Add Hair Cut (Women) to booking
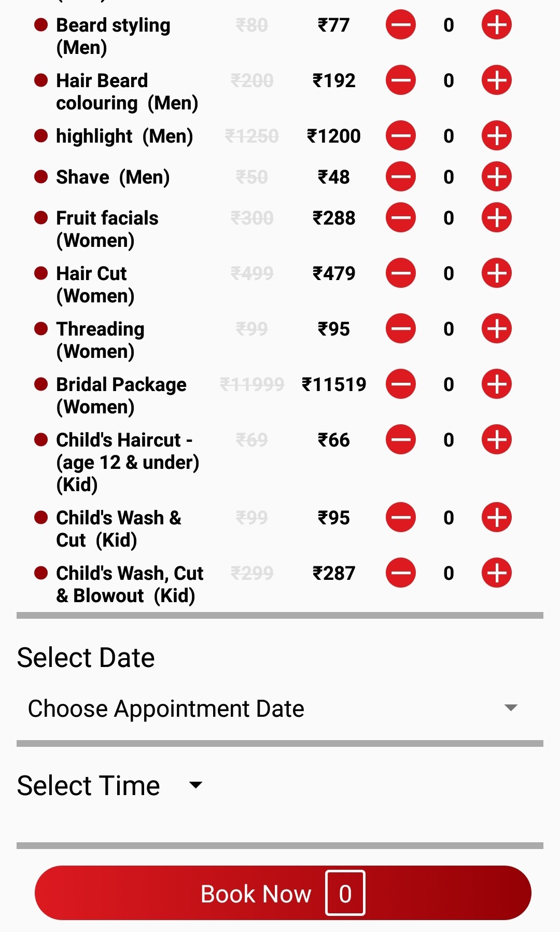560x932 pixels. click(496, 273)
